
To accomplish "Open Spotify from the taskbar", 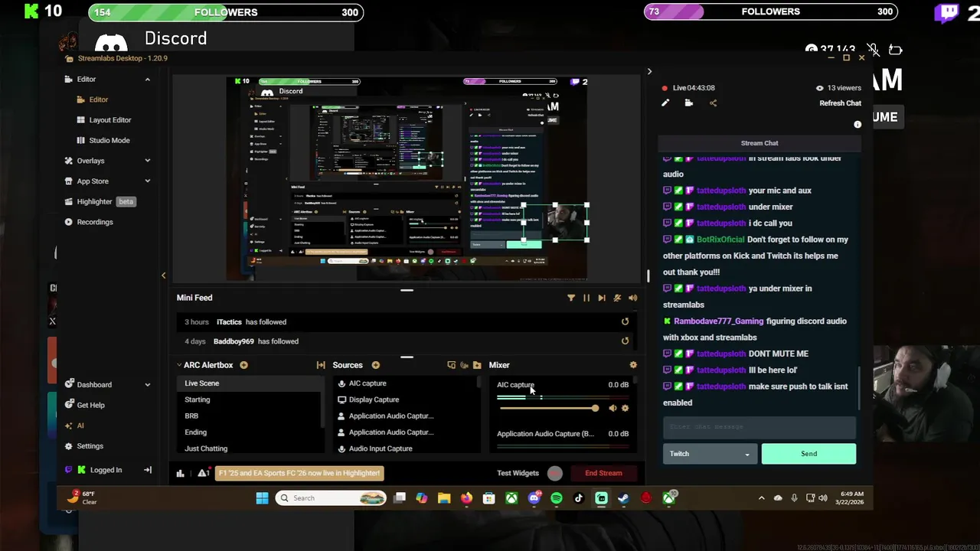I will 557,498.
